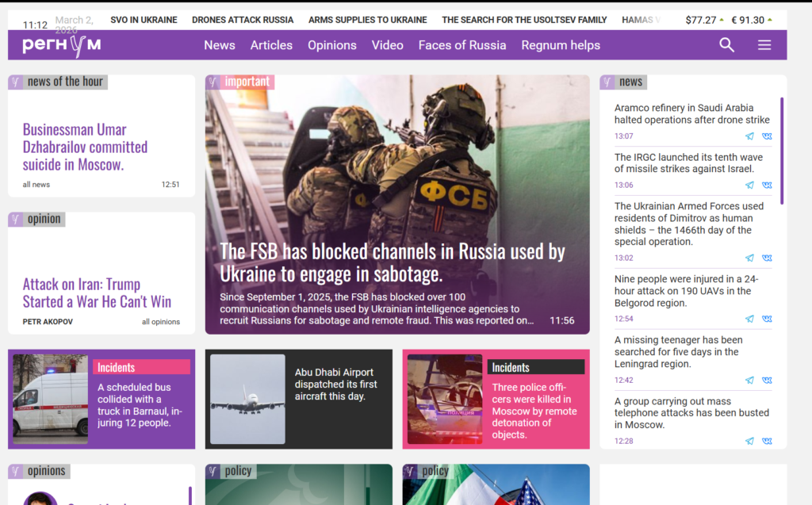Share Aramco refinery story via VK icon
This screenshot has width=812, height=505.
click(x=767, y=136)
